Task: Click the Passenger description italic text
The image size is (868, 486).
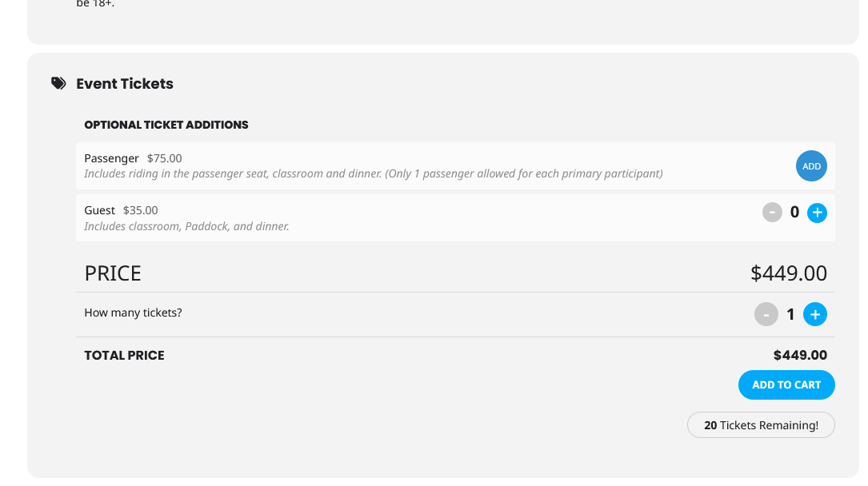Action: (373, 173)
